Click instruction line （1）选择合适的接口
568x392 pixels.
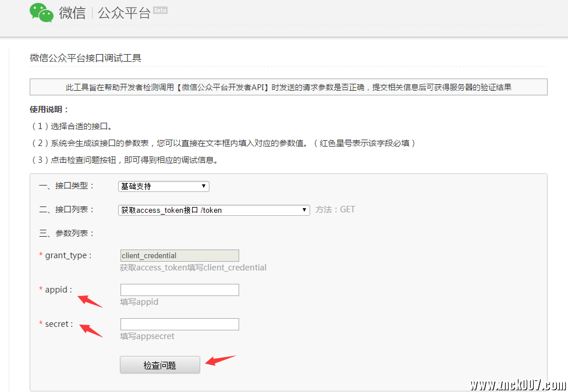click(x=72, y=126)
